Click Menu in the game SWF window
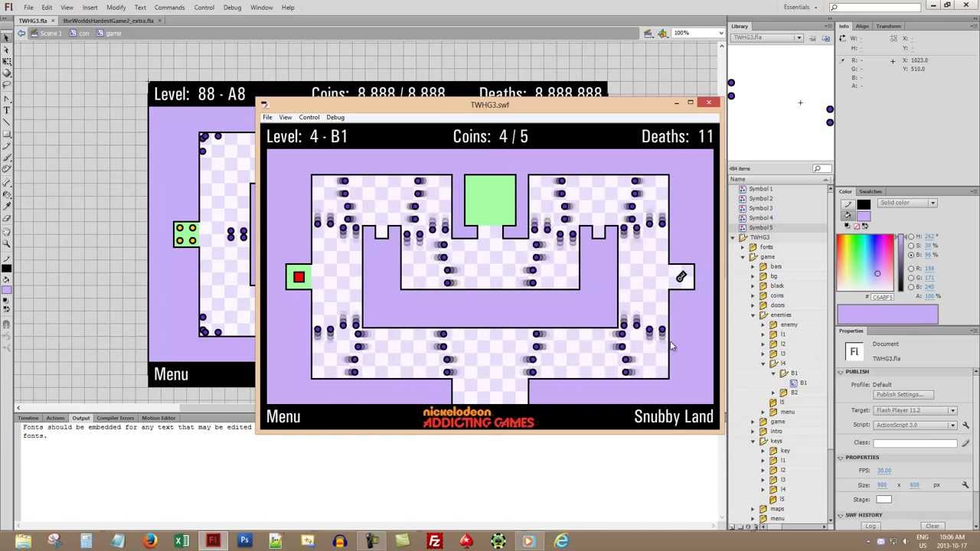The height and width of the screenshot is (551, 980). point(283,417)
